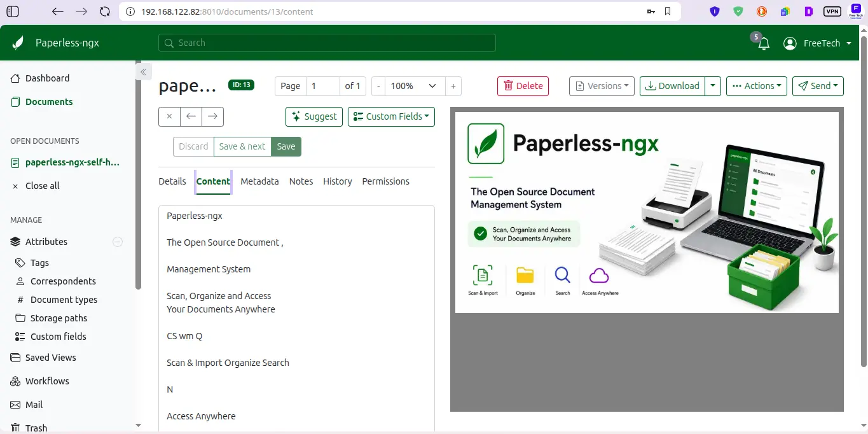Open the History tab
868x434 pixels.
[x=338, y=181]
